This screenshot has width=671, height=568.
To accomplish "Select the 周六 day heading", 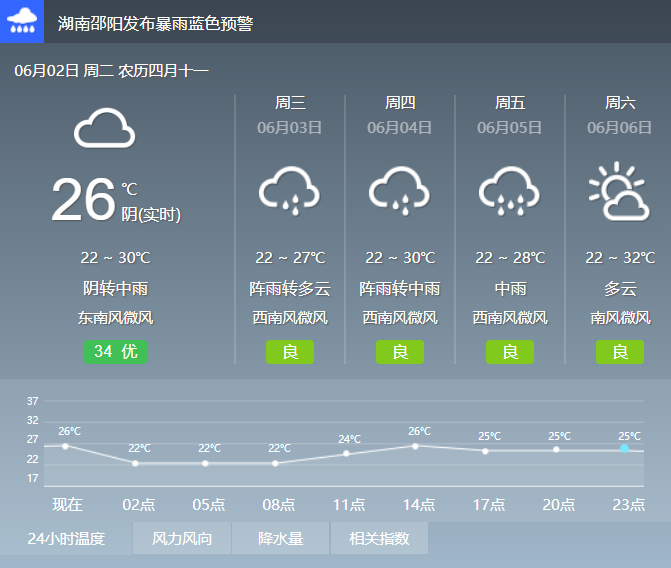I will [x=620, y=103].
